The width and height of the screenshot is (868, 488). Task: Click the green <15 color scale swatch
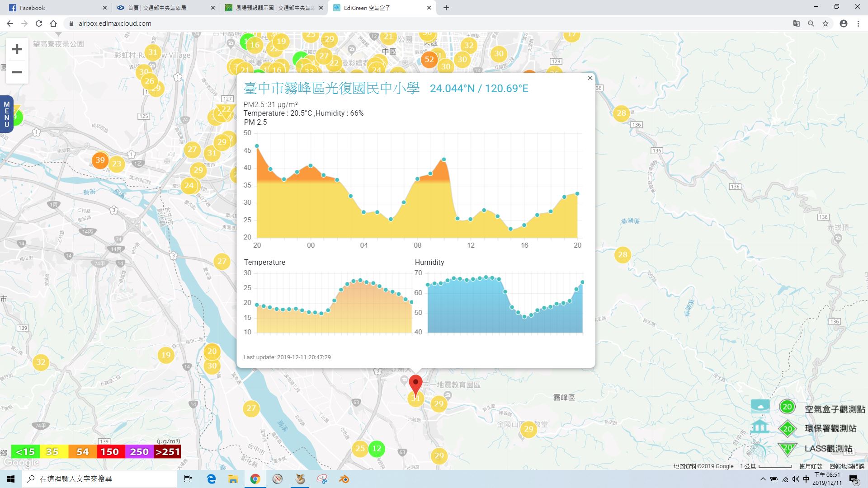tap(25, 451)
